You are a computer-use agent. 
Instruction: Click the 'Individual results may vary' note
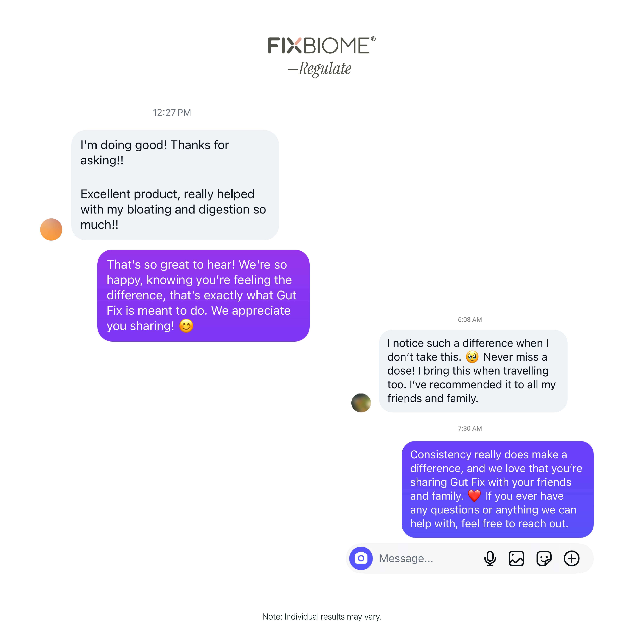click(322, 617)
